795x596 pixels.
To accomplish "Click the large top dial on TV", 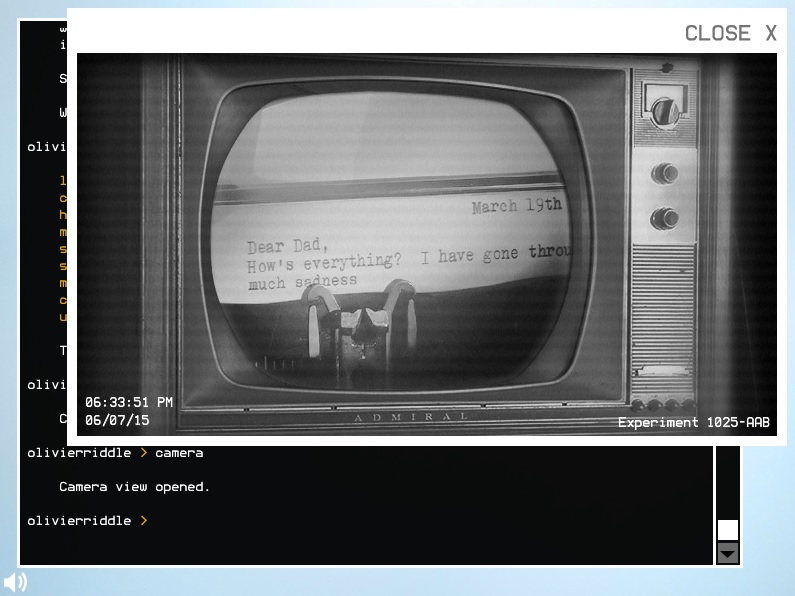I will (665, 111).
